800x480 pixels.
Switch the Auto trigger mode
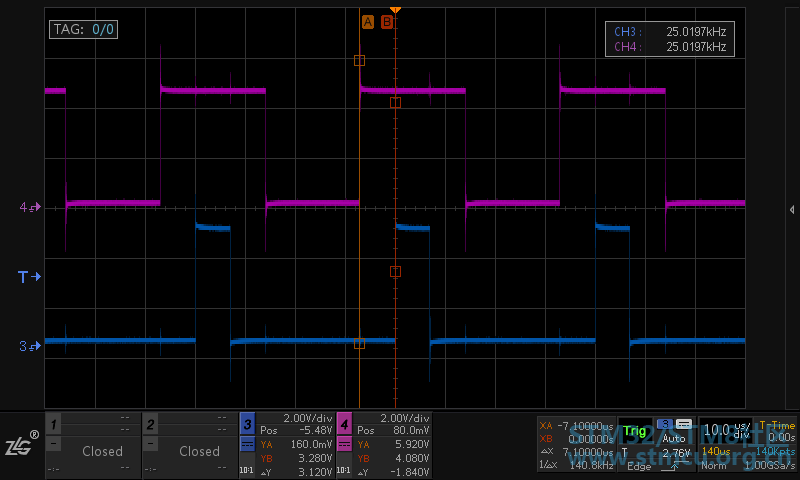(673, 438)
